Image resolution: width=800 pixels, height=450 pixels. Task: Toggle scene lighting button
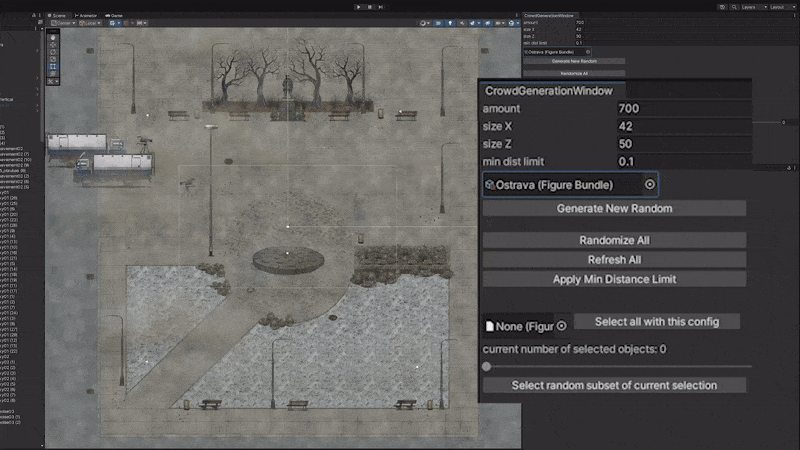click(450, 23)
